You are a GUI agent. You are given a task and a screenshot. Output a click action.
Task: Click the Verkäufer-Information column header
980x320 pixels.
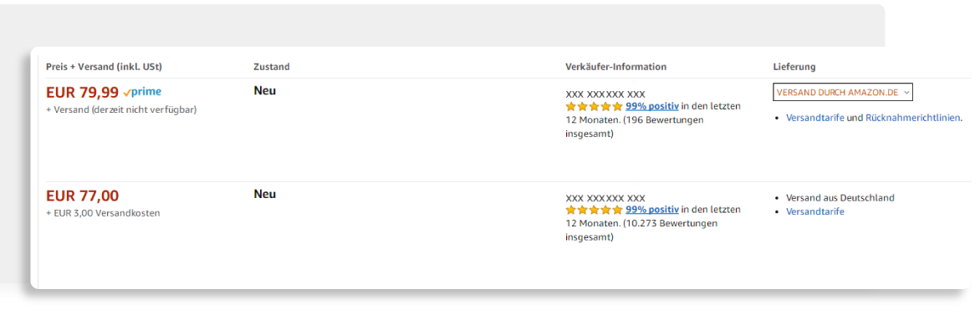(615, 67)
